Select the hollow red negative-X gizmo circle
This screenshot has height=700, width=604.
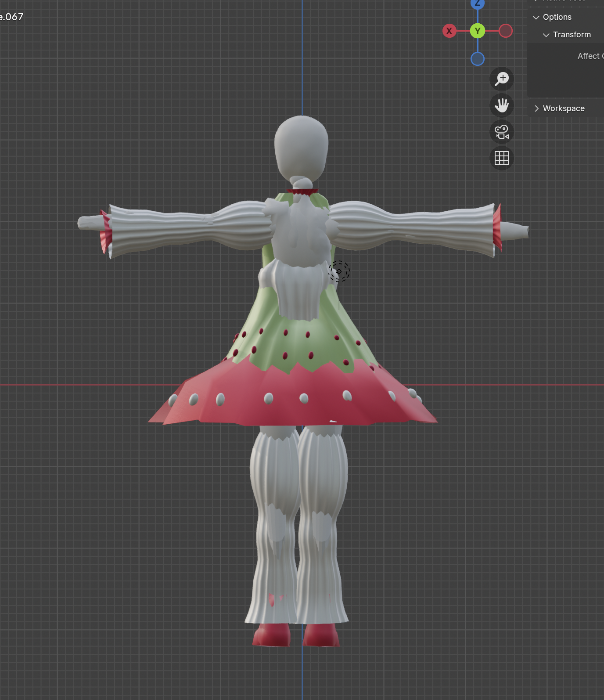point(506,31)
